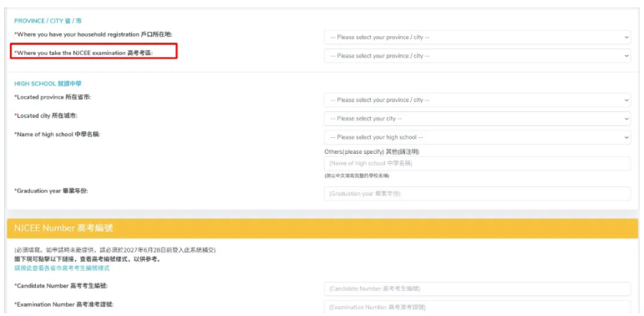Click the Graduation year label

coord(51,191)
